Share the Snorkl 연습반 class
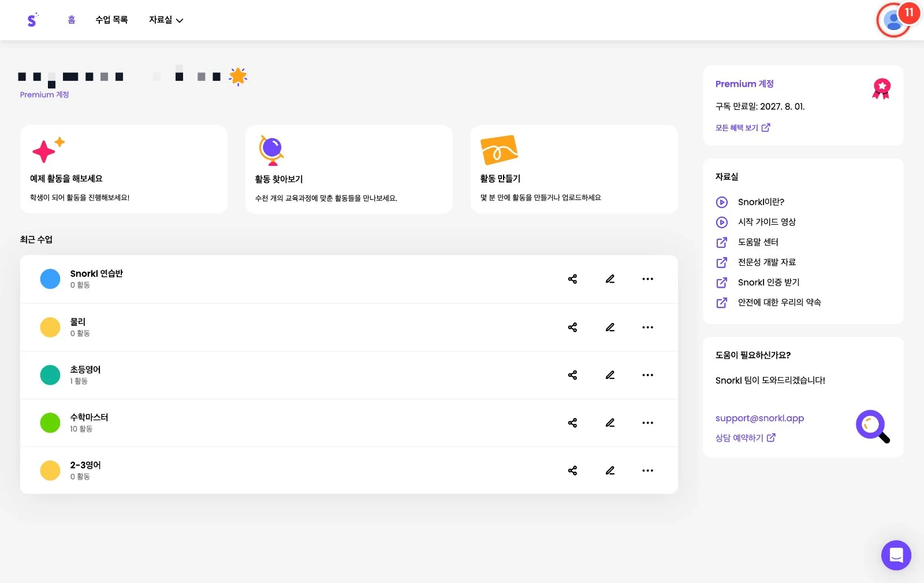The width and height of the screenshot is (924, 583). [x=572, y=279]
